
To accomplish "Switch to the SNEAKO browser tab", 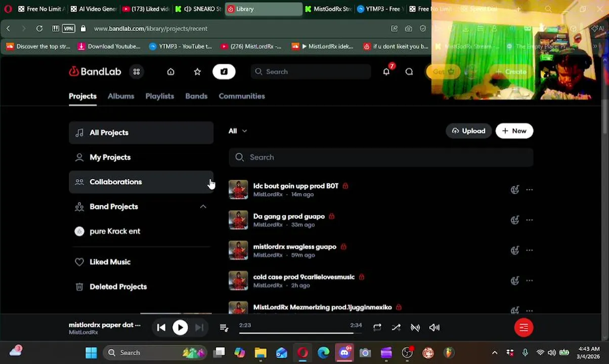I will [198, 9].
